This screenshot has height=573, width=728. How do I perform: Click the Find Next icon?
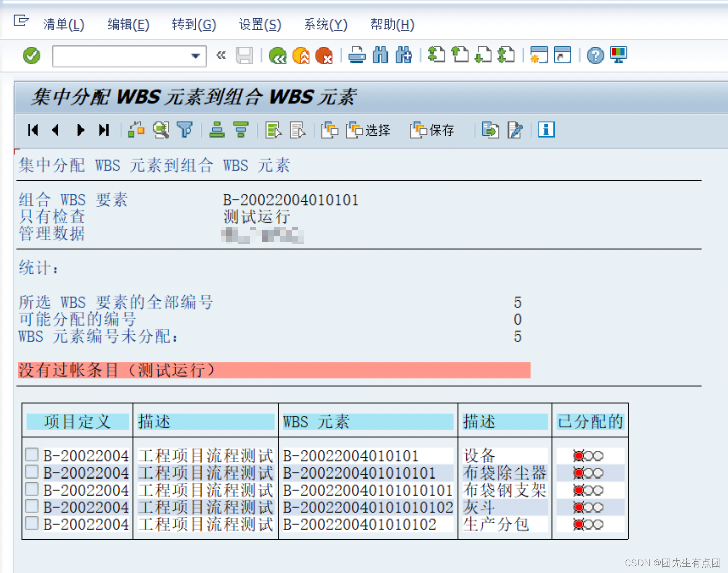tap(404, 55)
